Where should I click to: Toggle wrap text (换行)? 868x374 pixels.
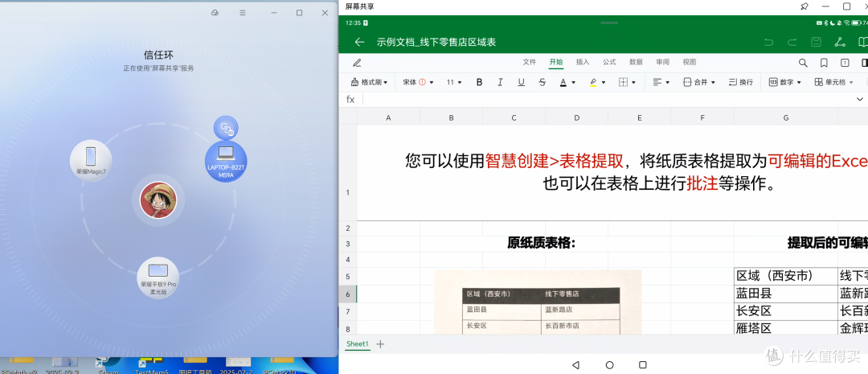tap(741, 82)
